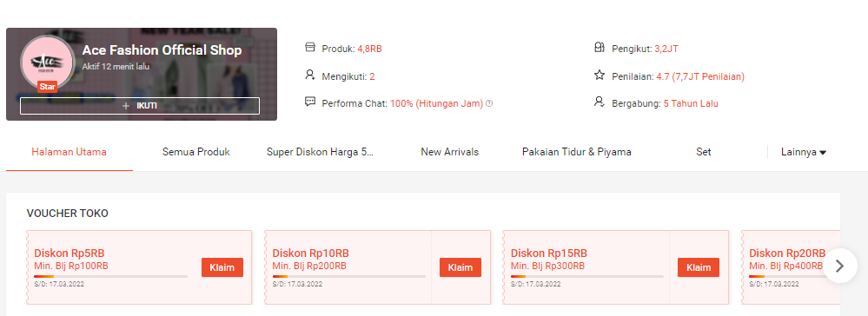The image size is (868, 316).
Task: Click the Performa Chat bubble icon
Action: (x=310, y=102)
